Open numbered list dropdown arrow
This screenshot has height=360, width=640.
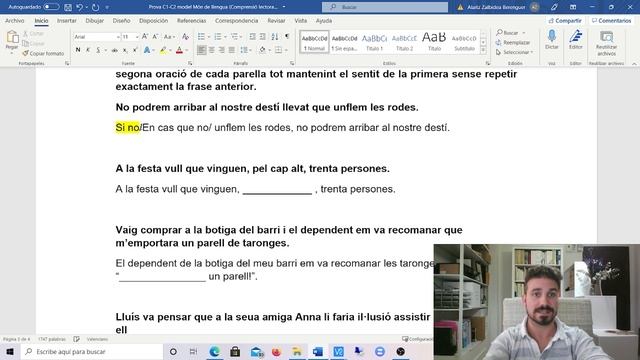tap(225, 37)
